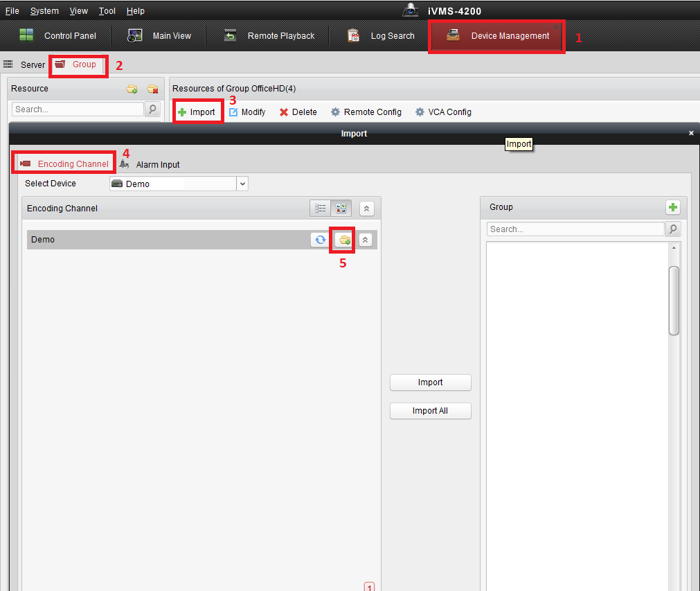Click the Group list vertical scrollbar
This screenshot has height=591, width=700.
coord(674,301)
